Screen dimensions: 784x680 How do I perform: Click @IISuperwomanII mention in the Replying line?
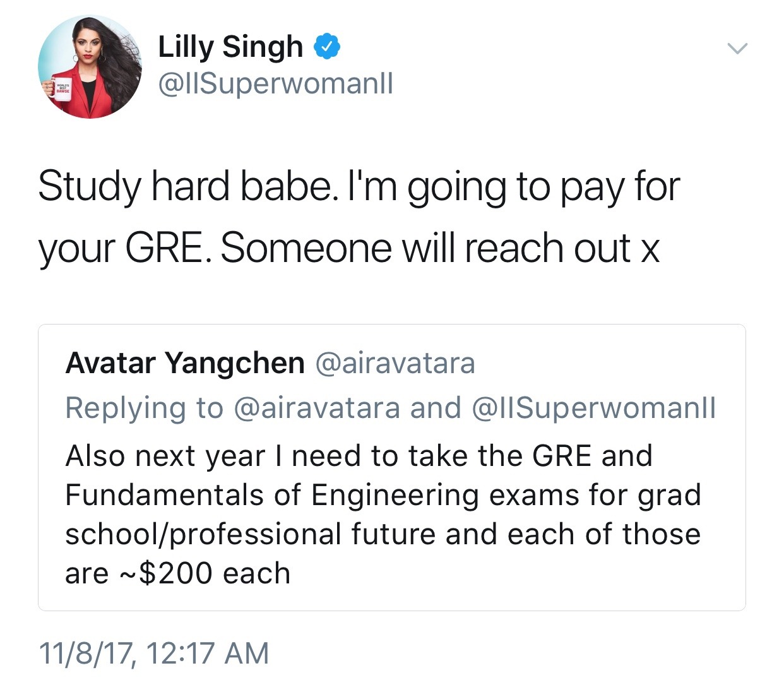point(593,408)
